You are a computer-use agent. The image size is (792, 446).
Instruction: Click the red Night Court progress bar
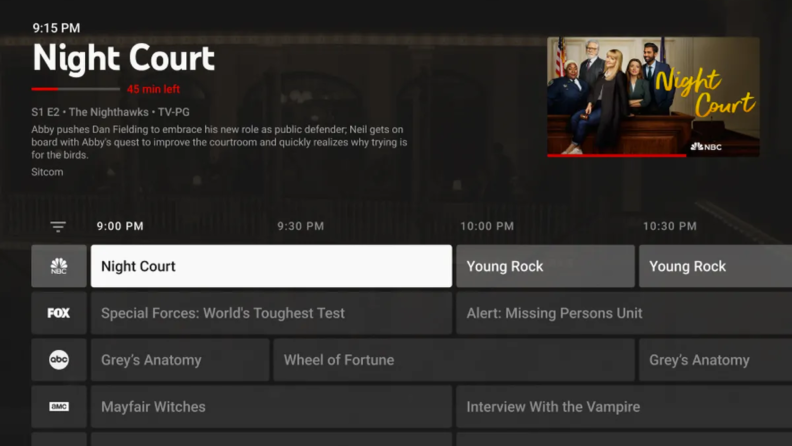(x=76, y=89)
